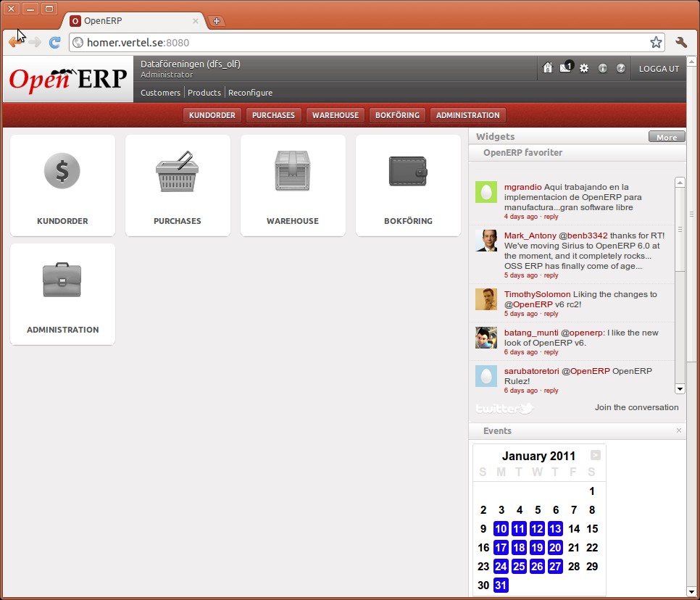Select the PURCHASES menu tab
The width and height of the screenshot is (700, 600).
[273, 115]
